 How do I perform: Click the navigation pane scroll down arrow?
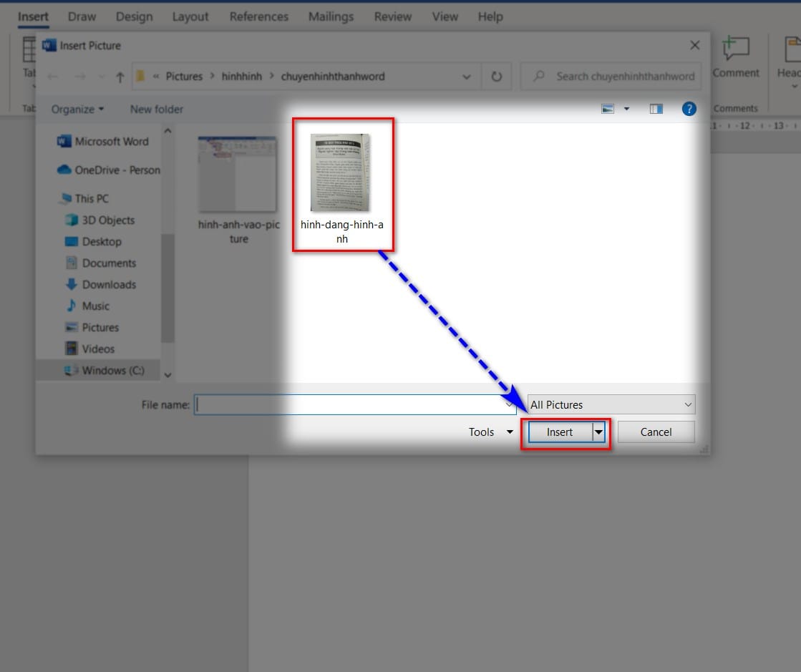(168, 375)
